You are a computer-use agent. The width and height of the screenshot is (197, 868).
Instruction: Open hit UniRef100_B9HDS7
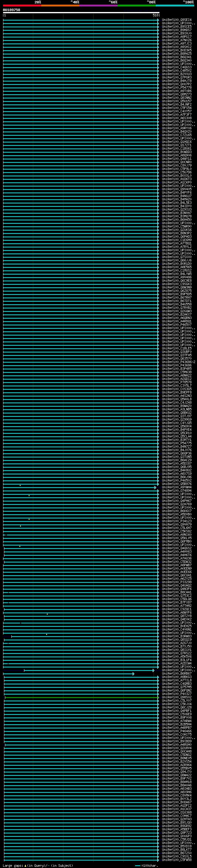click(x=177, y=30)
